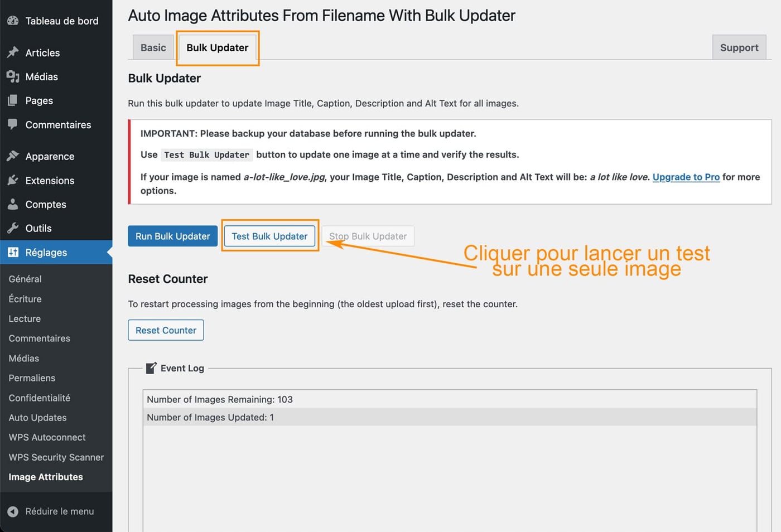Select the Articles pushpin icon

pyautogui.click(x=13, y=52)
